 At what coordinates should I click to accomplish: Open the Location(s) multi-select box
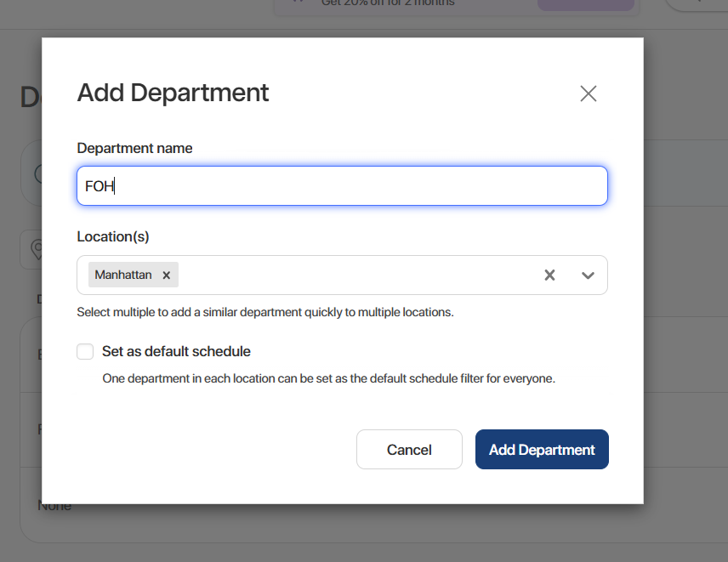[357, 275]
